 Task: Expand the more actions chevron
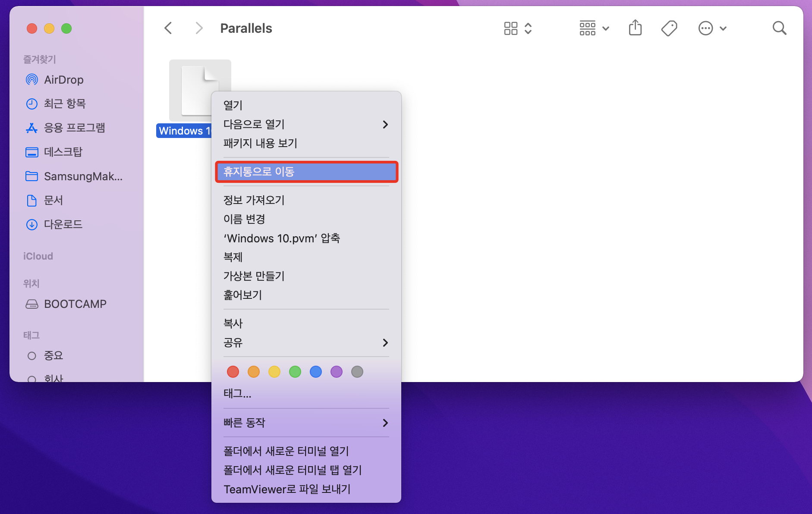(724, 28)
